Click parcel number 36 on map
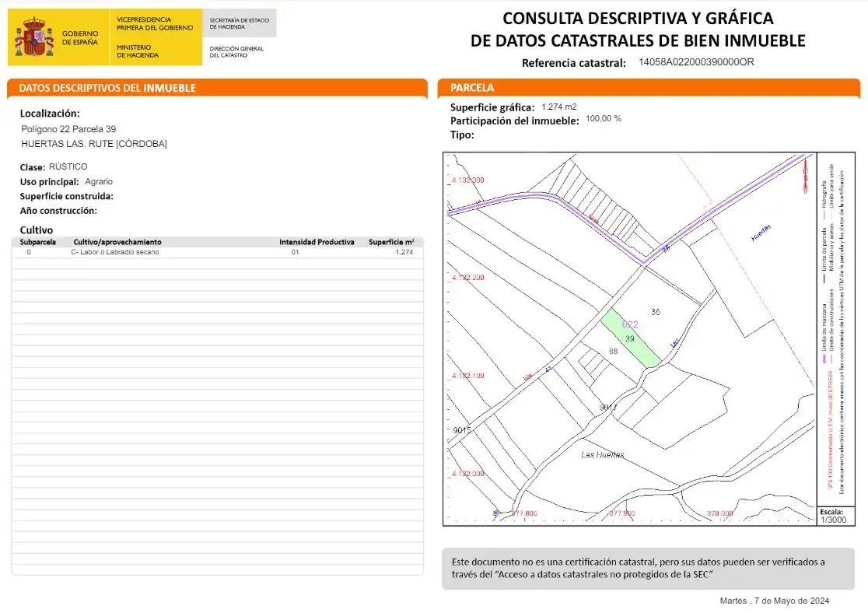The image size is (868, 613). [656, 312]
